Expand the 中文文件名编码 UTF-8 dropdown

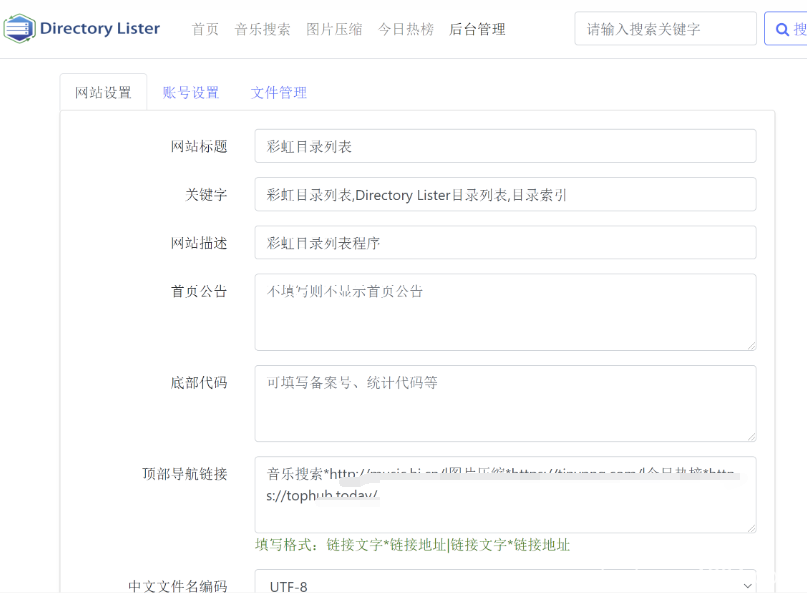click(x=505, y=585)
